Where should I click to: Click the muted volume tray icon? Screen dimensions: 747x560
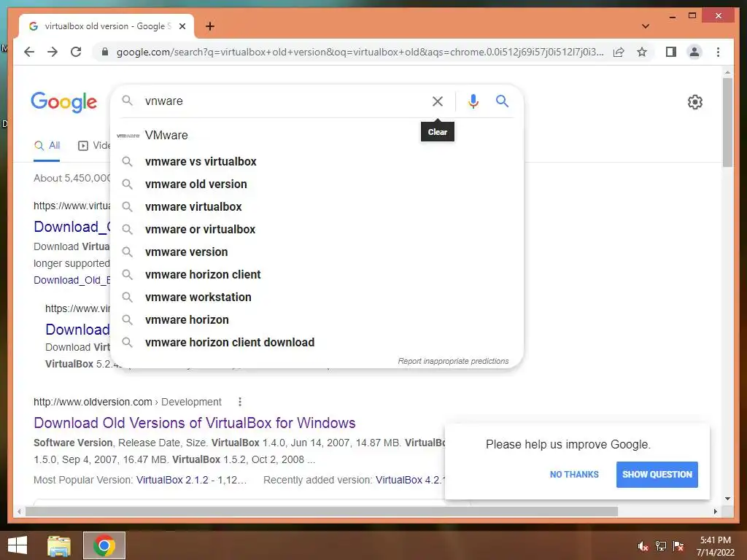point(643,546)
